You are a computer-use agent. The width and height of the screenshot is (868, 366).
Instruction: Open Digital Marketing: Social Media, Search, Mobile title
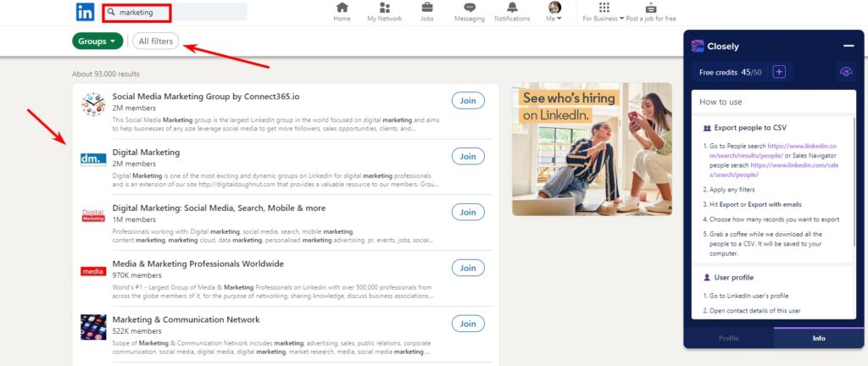[220, 208]
